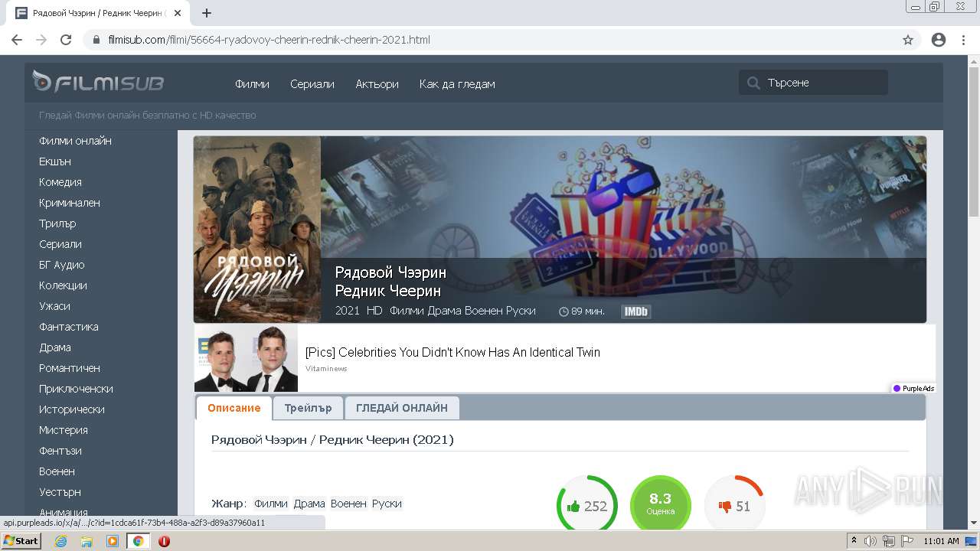The width and height of the screenshot is (980, 551).
Task: Click the IMDb badge icon
Action: click(636, 311)
